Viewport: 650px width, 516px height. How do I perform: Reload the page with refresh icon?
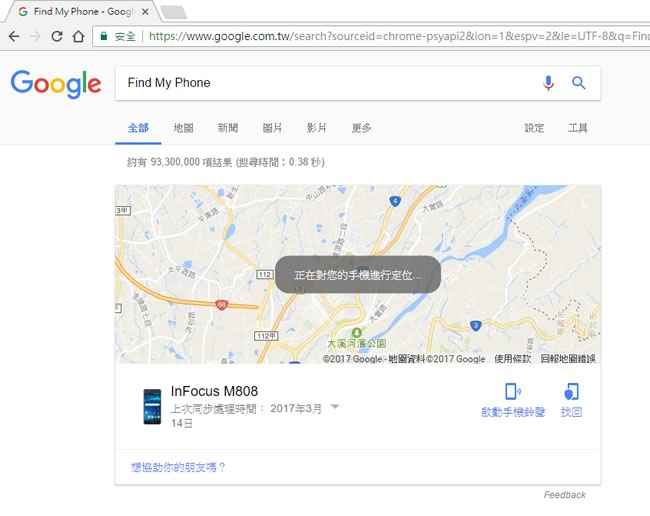[57, 36]
